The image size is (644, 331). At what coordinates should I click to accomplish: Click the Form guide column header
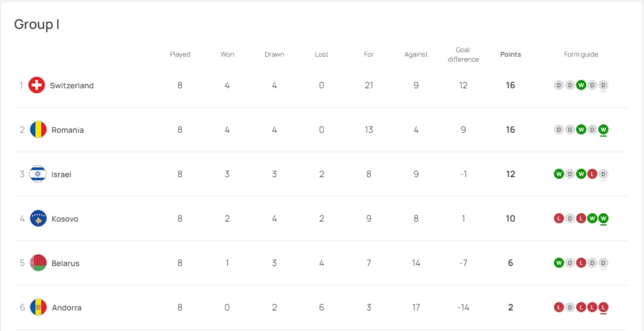tap(581, 54)
